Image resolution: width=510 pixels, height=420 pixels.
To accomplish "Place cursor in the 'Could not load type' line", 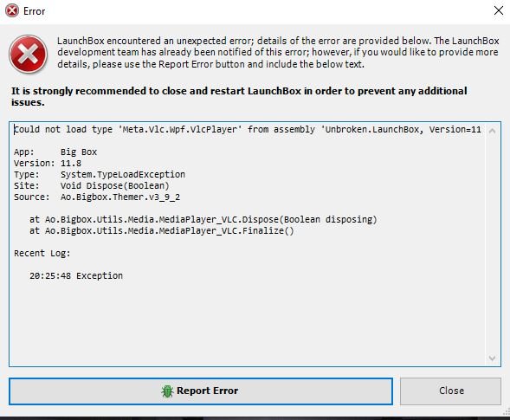I will (x=247, y=130).
